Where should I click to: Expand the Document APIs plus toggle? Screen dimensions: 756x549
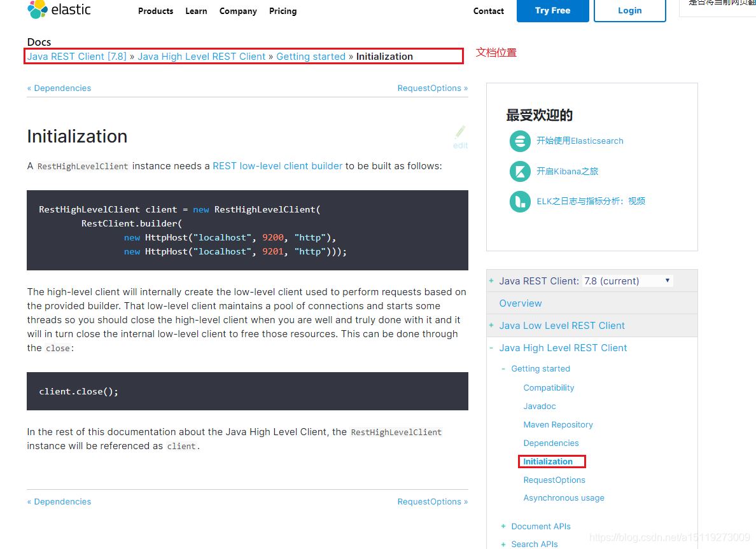503,526
